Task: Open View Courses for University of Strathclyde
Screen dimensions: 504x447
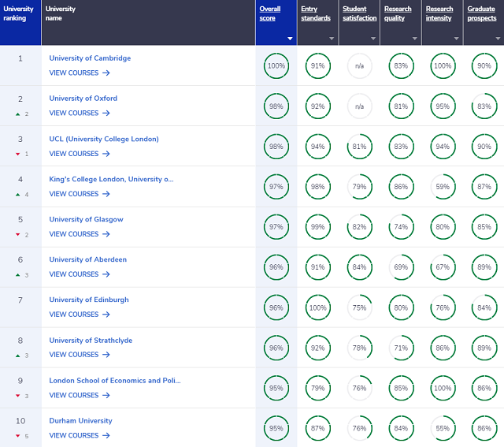Action: pos(80,355)
